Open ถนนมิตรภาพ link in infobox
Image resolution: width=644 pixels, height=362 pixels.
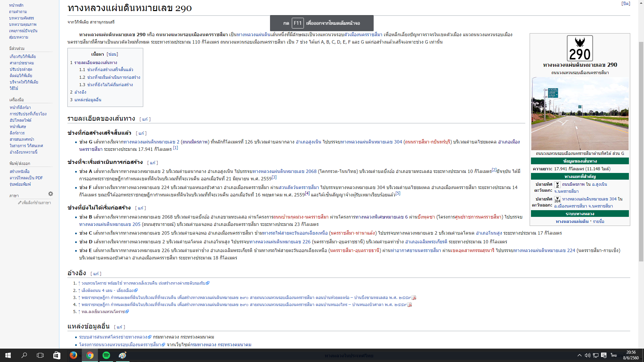click(x=573, y=184)
